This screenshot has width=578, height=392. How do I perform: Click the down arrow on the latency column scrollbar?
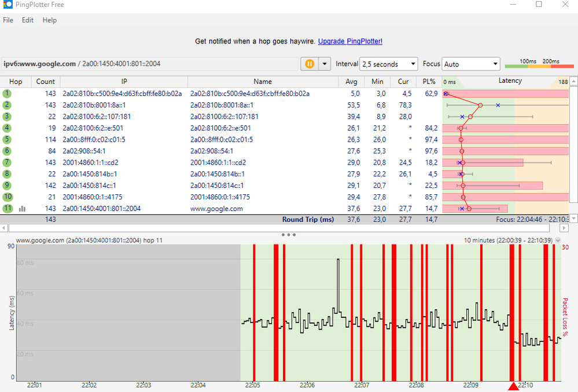click(x=573, y=218)
